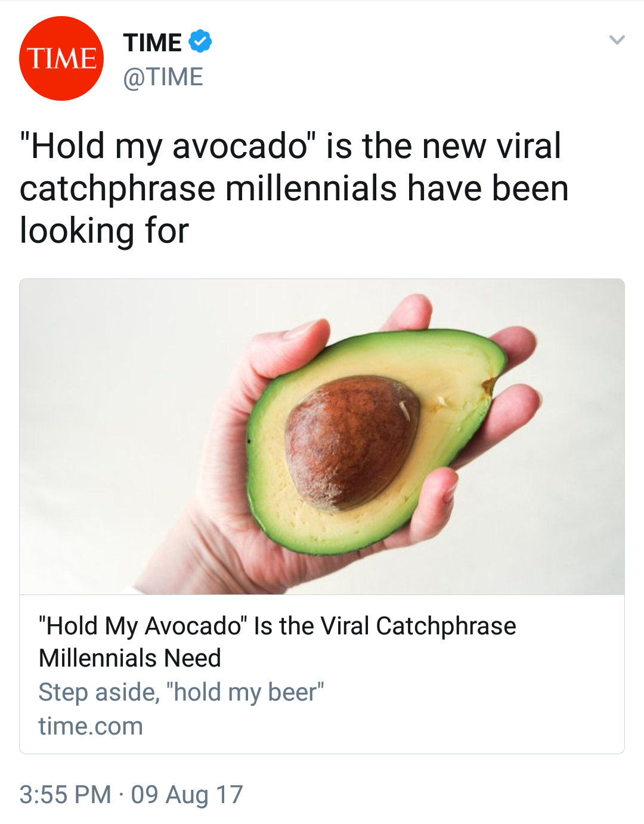Click the @TIME handle
This screenshot has height=824, width=644.
163,77
